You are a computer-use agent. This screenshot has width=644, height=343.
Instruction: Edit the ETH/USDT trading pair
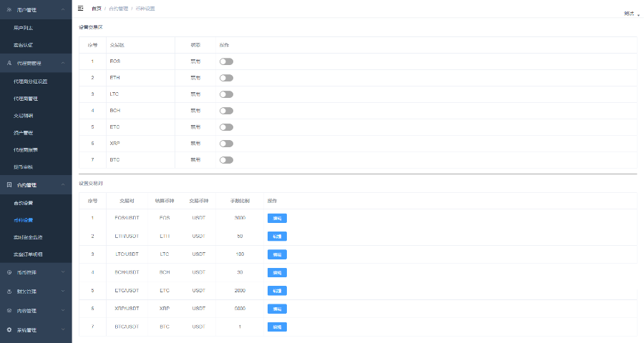tap(277, 237)
